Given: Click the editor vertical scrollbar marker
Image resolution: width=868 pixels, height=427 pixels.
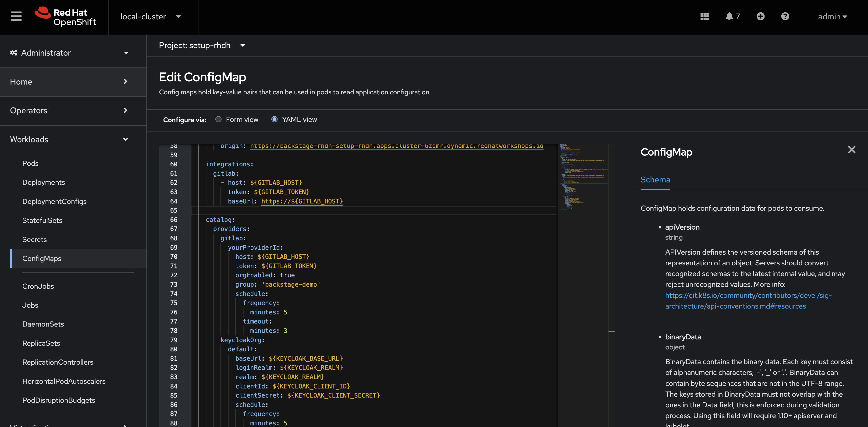Looking at the screenshot, I should [612, 332].
